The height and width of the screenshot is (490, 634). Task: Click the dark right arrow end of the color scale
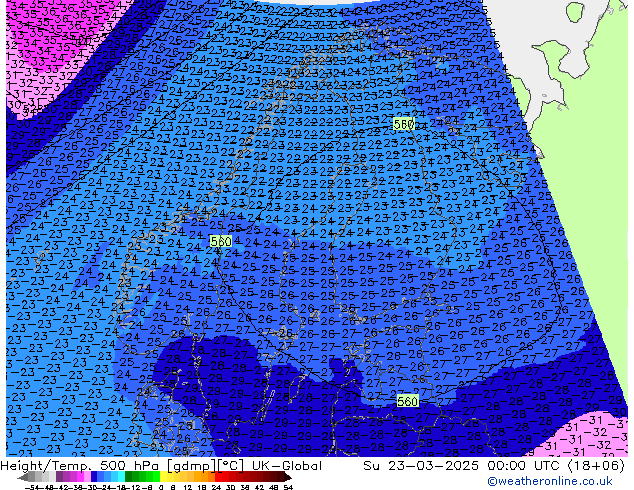[x=287, y=478]
